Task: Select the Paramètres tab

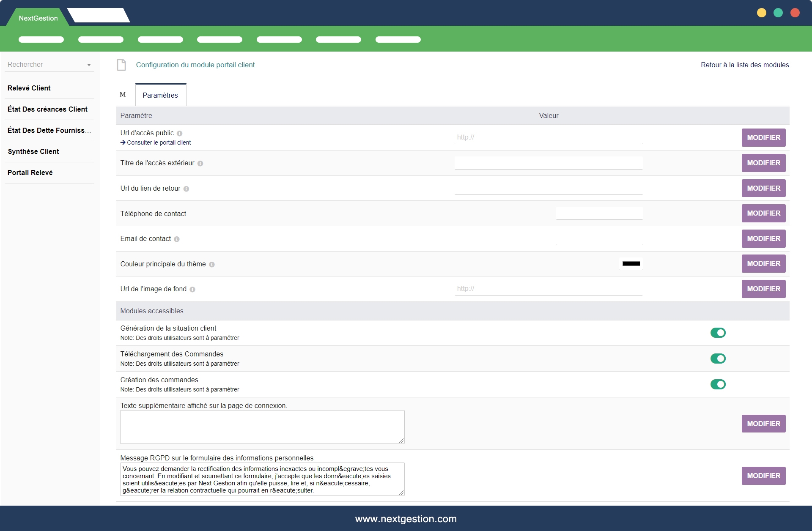Action: point(160,96)
